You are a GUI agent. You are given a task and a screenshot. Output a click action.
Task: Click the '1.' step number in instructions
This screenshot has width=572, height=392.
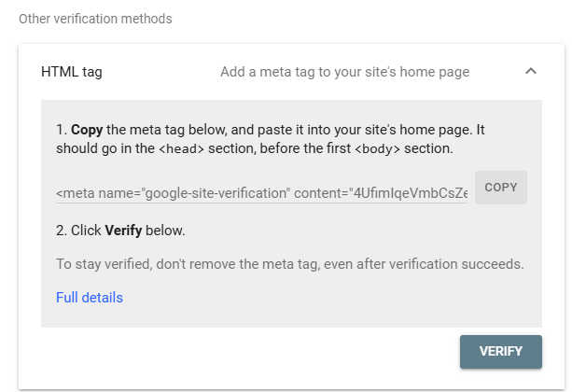point(61,129)
